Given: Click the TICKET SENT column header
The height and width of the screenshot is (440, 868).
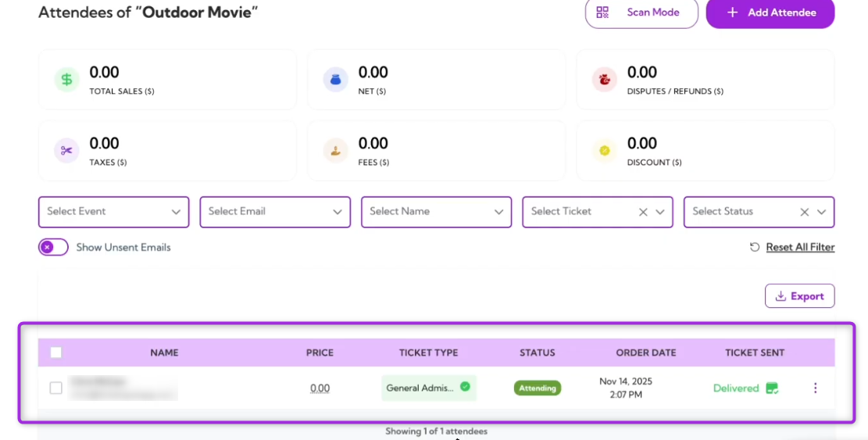Looking at the screenshot, I should tap(755, 352).
